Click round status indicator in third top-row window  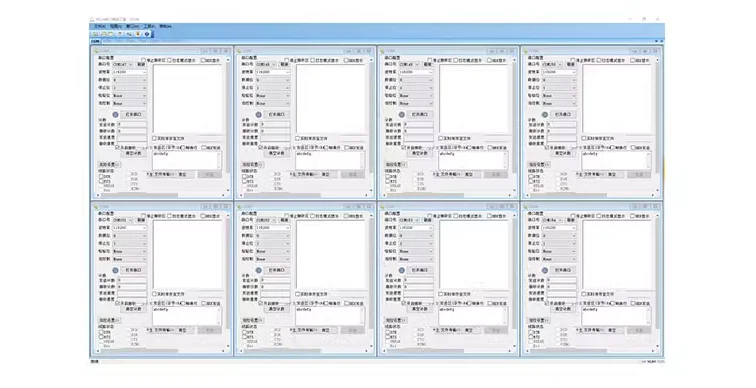[x=402, y=114]
